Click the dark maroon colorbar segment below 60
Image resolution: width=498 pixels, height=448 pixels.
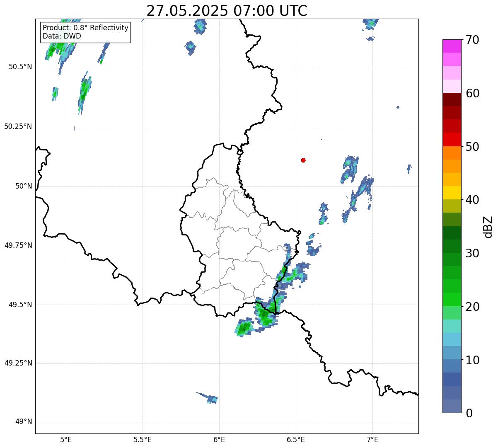[x=452, y=99]
